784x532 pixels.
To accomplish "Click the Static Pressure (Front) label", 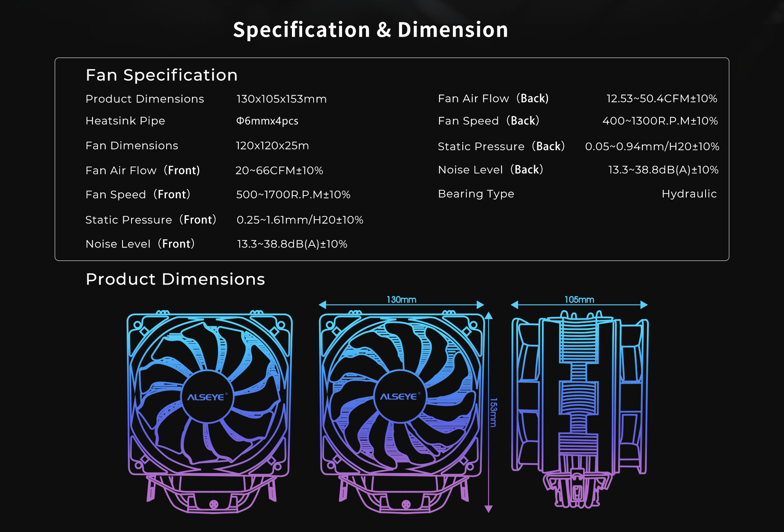I will click(151, 220).
